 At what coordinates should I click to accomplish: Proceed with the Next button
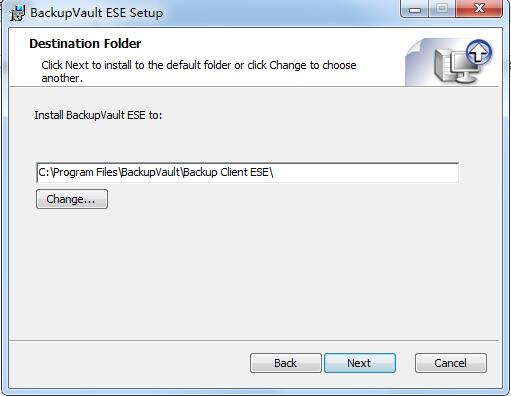coord(360,363)
